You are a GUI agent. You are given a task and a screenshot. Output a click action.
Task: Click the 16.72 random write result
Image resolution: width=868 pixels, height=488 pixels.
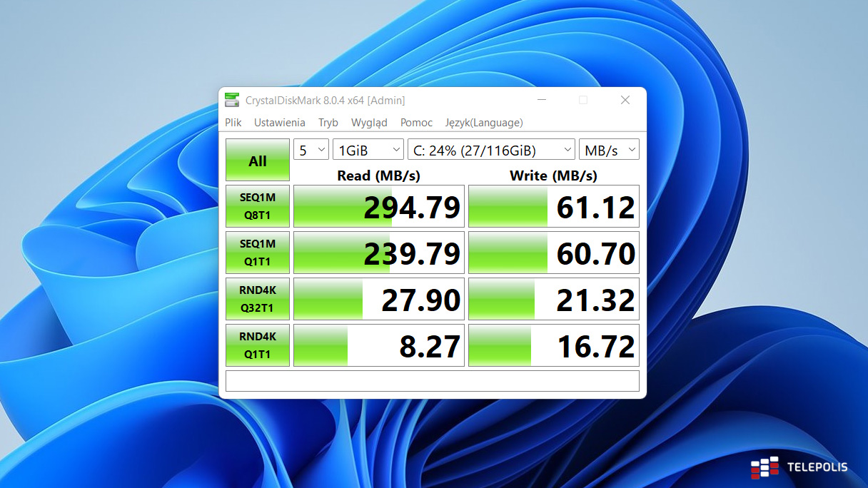coord(554,346)
